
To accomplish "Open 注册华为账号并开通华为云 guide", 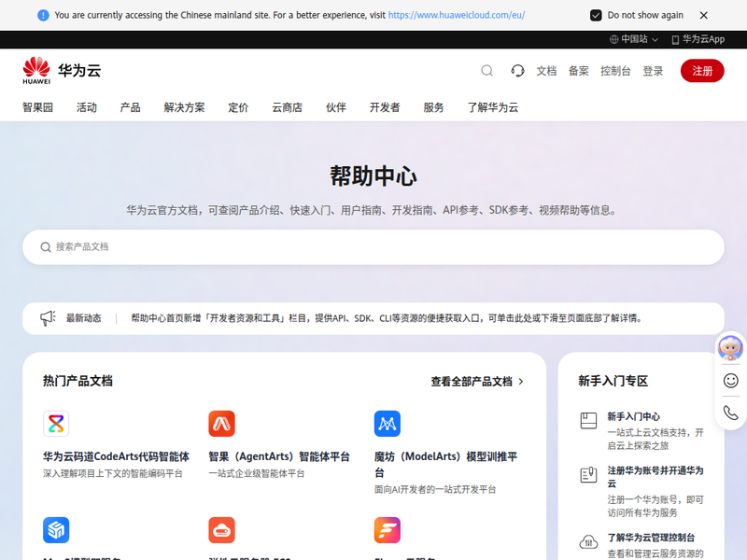I will (x=655, y=477).
